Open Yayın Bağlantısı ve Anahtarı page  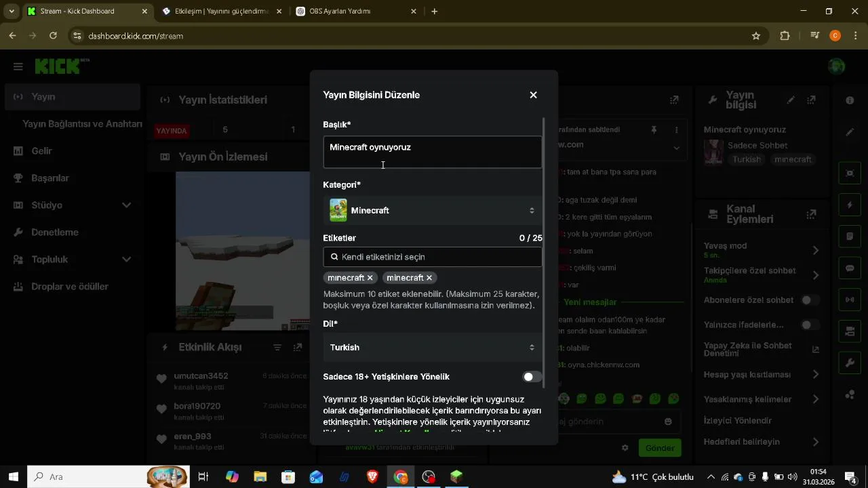(82, 124)
